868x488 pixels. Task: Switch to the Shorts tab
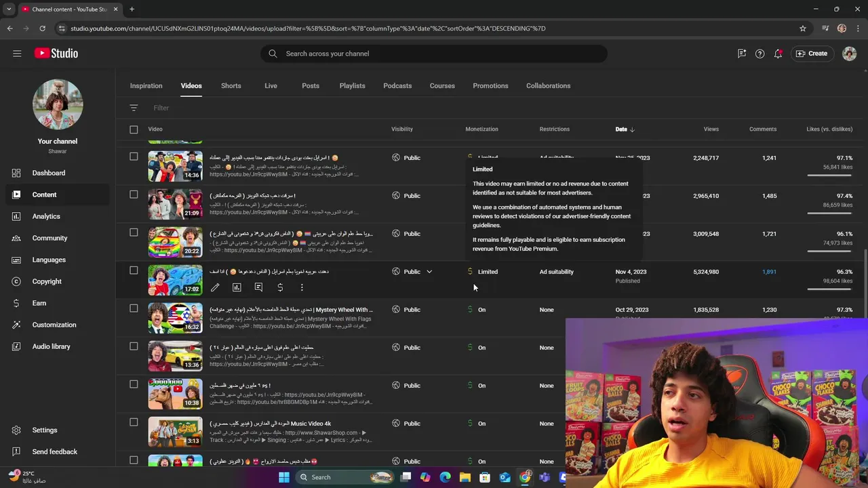[x=231, y=86]
